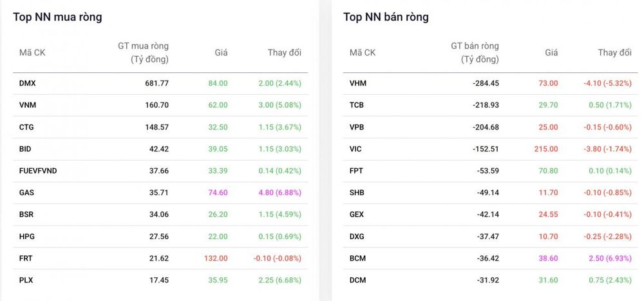The height and width of the screenshot is (301, 644).
Task: Click Thay đổi header in sell table
Action: (614, 52)
